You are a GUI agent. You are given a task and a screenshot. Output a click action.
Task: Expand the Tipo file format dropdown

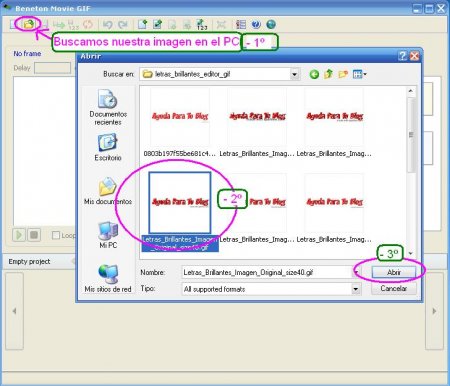point(356,289)
